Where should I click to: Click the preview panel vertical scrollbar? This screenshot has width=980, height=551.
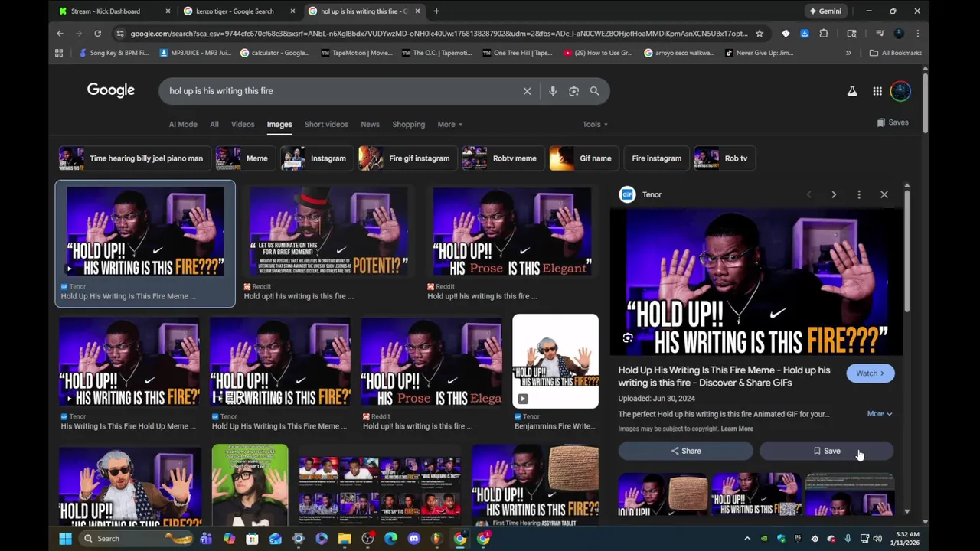click(906, 253)
